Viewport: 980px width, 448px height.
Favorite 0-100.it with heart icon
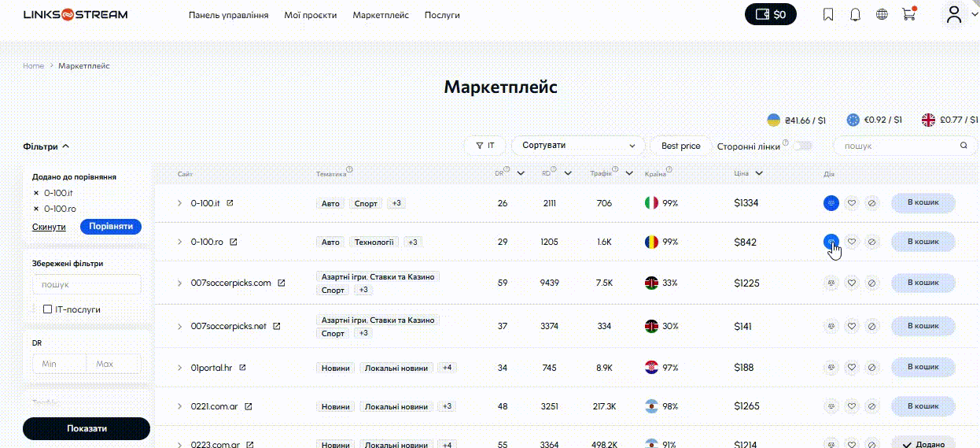pyautogui.click(x=851, y=203)
